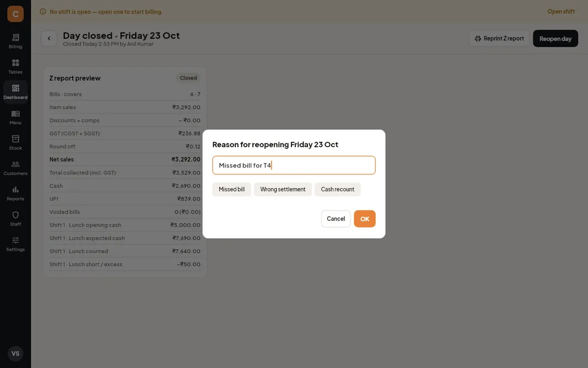Open the Stock box icon
The image size is (588, 368).
coord(16,139)
